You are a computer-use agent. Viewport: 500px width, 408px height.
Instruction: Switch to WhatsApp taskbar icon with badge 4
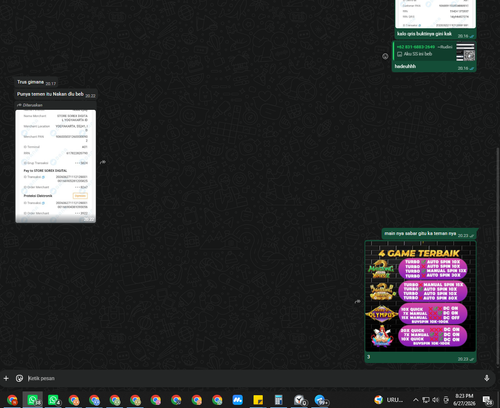tap(54, 400)
